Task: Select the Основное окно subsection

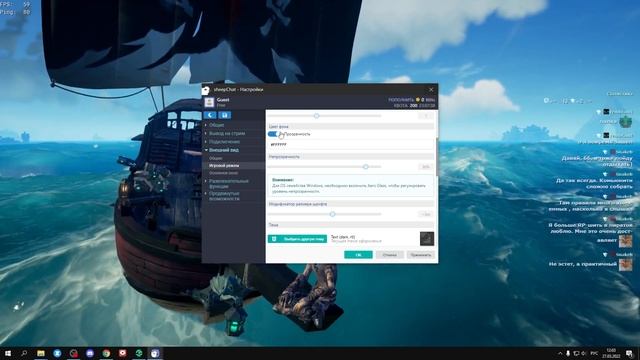Action: pos(223,173)
